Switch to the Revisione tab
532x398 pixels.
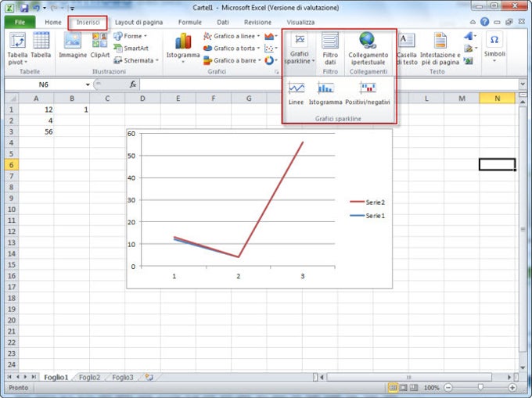pyautogui.click(x=257, y=23)
